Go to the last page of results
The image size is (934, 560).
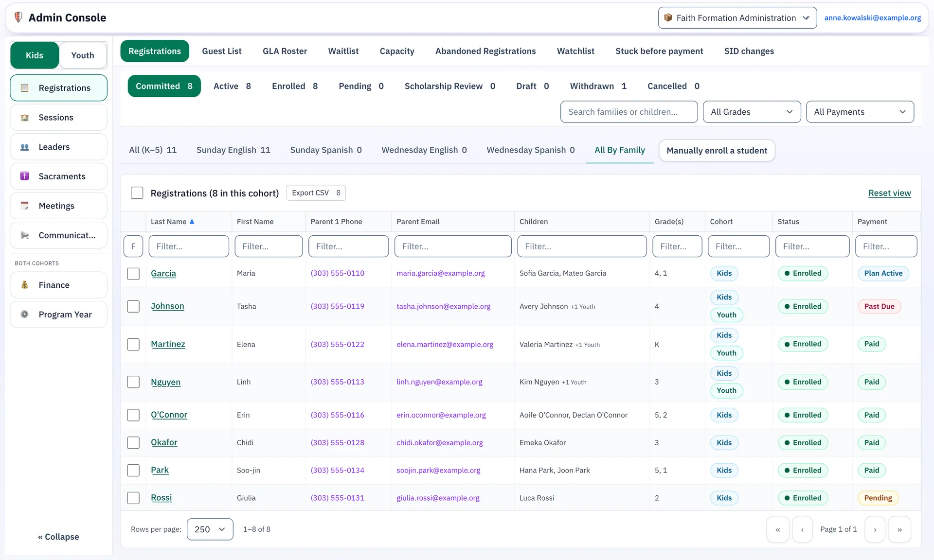(899, 529)
